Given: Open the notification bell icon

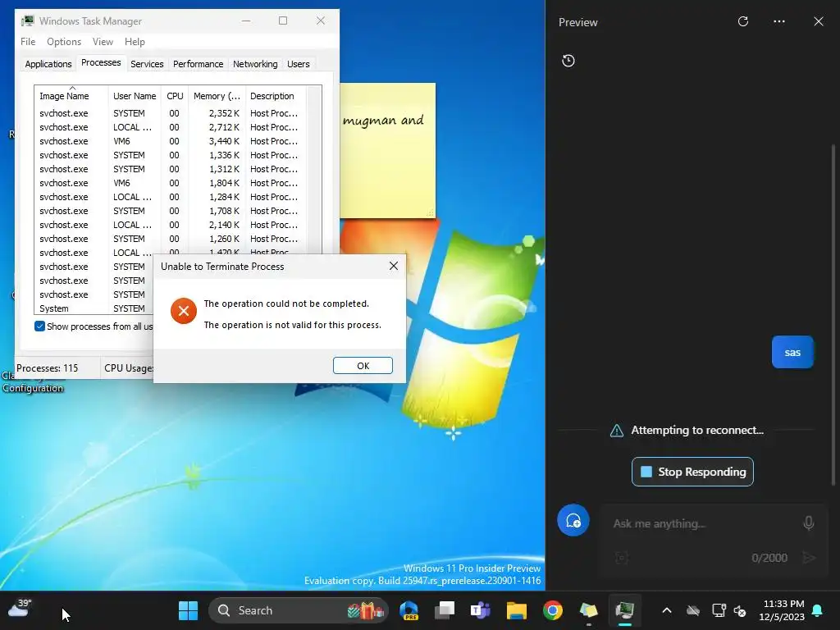Looking at the screenshot, I should tap(818, 610).
